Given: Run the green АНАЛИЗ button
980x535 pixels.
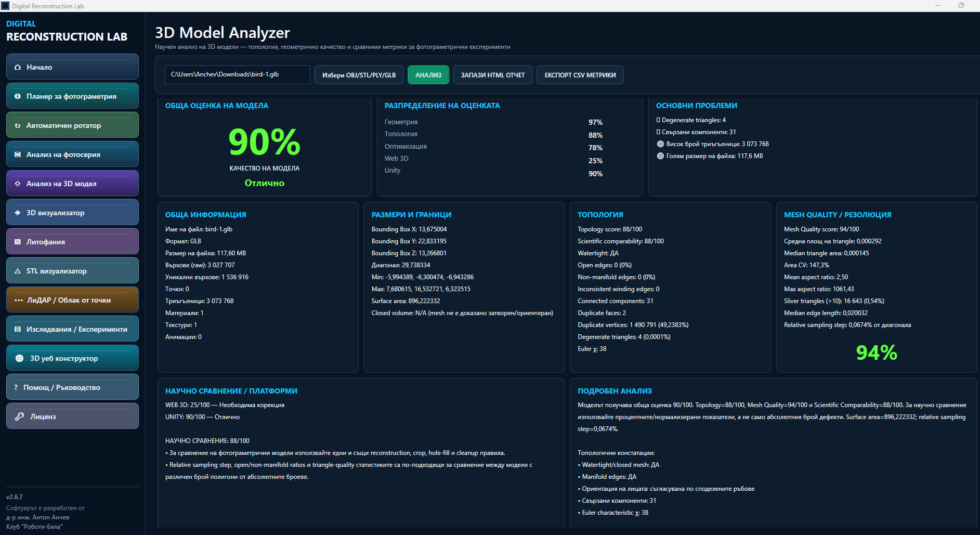Looking at the screenshot, I should (428, 75).
